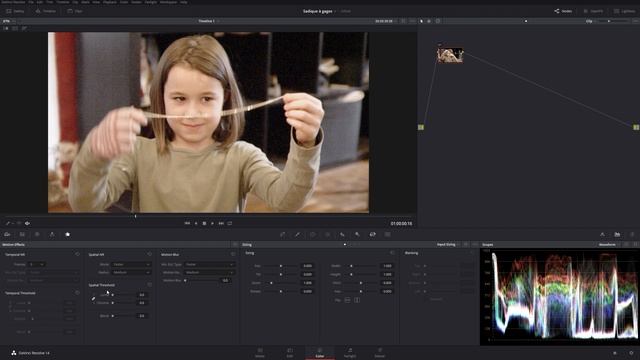Jump to first frame
Screen dimensions: 640x360
pos(187,223)
